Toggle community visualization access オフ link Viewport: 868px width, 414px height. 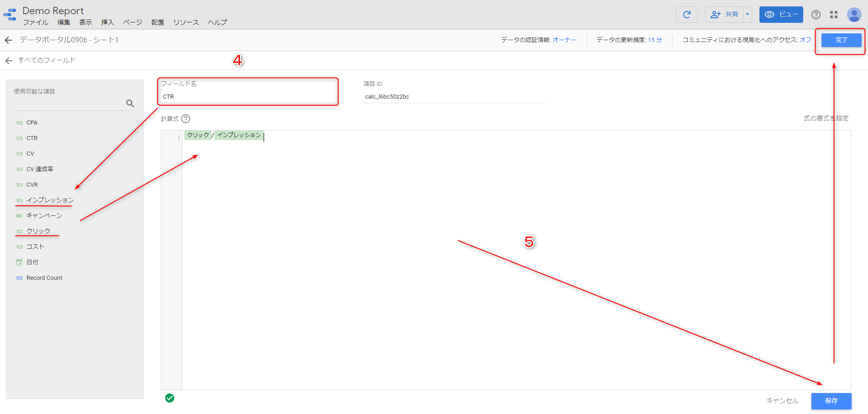805,40
